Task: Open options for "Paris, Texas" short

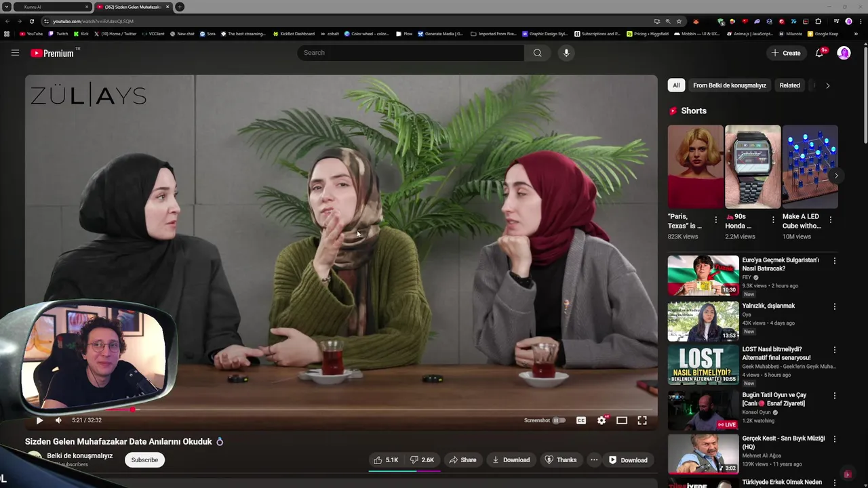Action: [x=715, y=220]
